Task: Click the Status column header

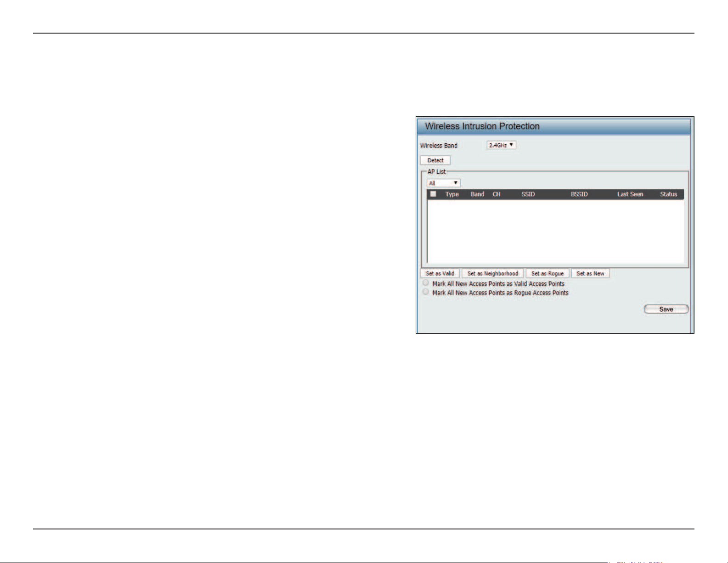Action: 669,194
